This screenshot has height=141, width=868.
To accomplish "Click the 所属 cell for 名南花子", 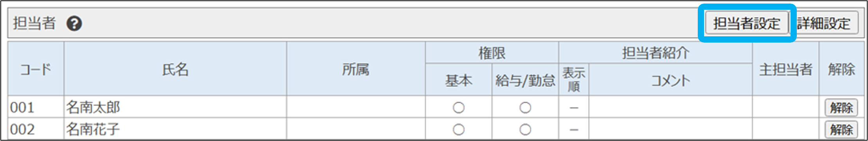I will click(356, 129).
